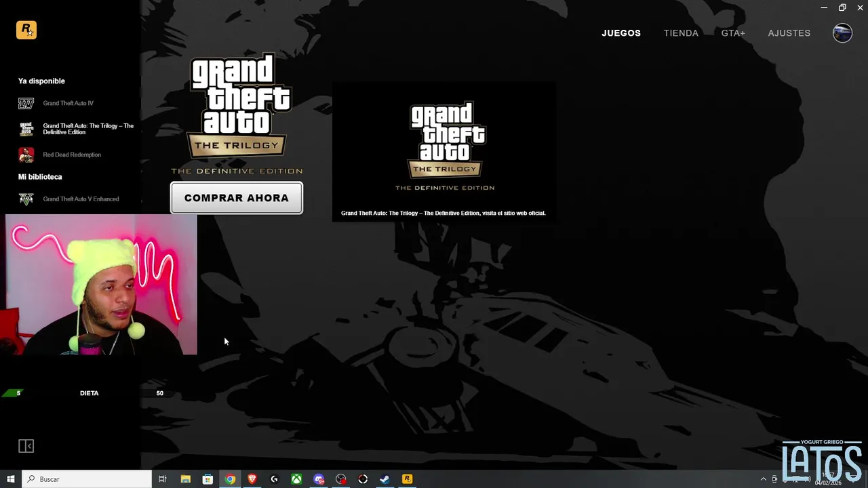Collapse the sidebar with the panel icon
The width and height of the screenshot is (868, 488).
pos(26,446)
